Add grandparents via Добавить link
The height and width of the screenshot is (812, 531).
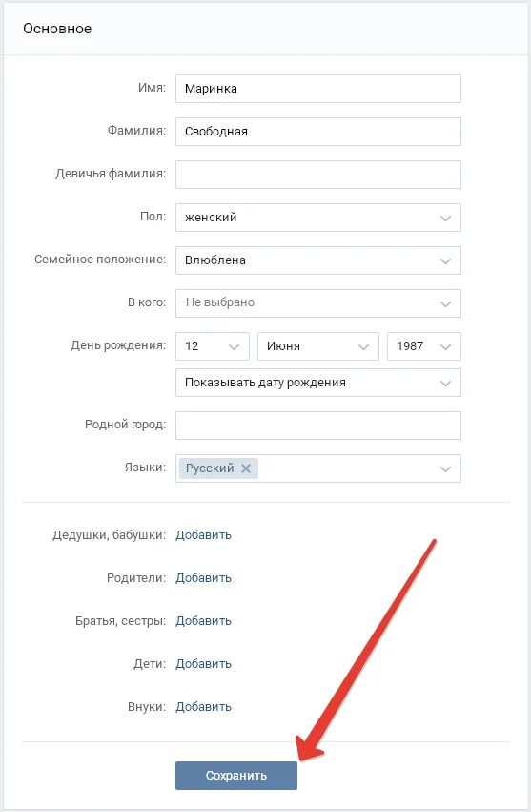tap(203, 535)
